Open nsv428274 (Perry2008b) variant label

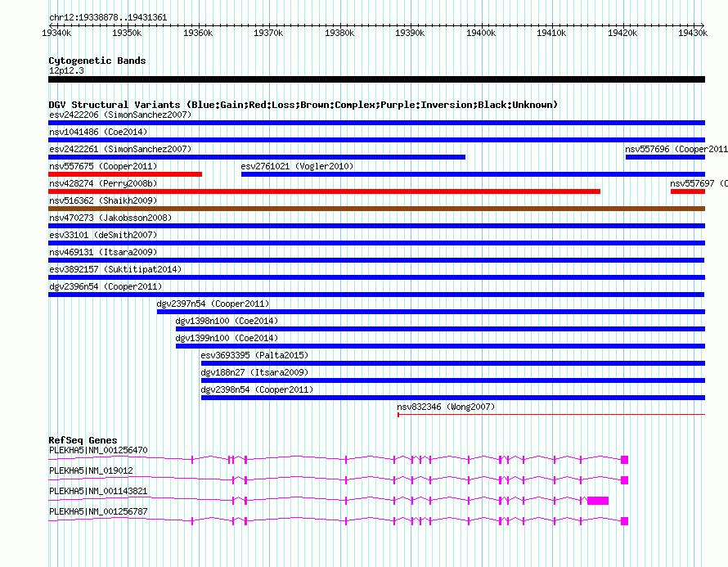click(103, 183)
